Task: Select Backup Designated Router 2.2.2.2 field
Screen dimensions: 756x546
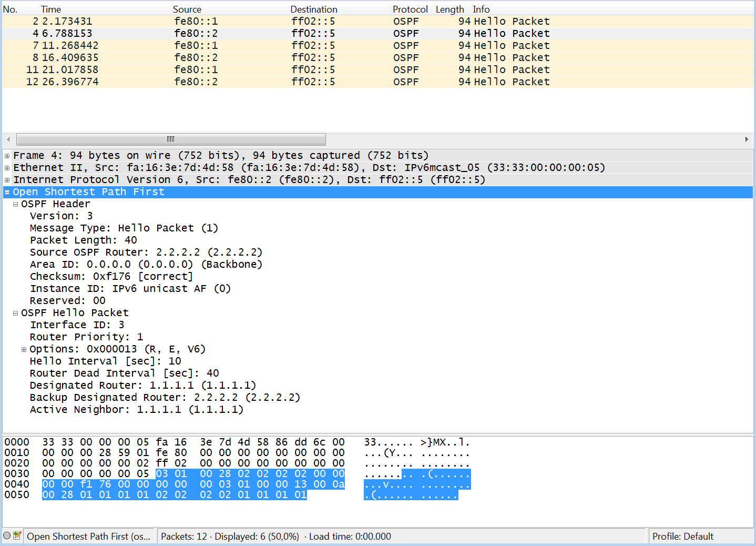Action: [165, 398]
